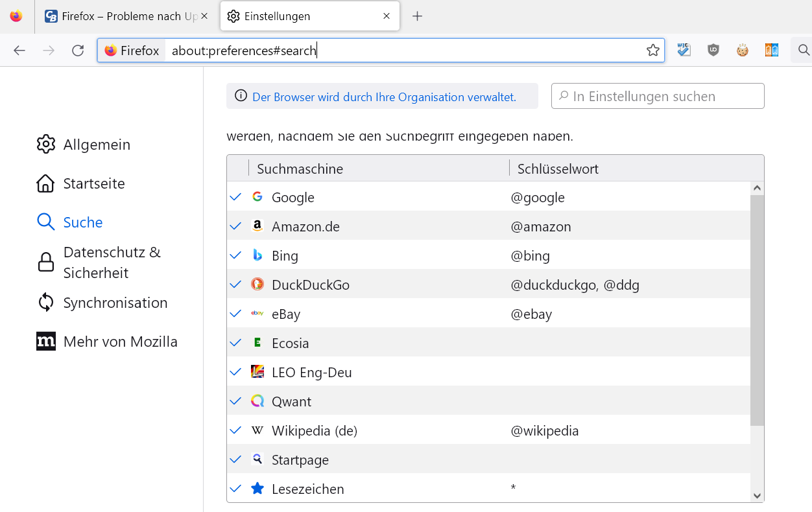This screenshot has width=812, height=512.
Task: Click the managed by organisation link
Action: (x=384, y=97)
